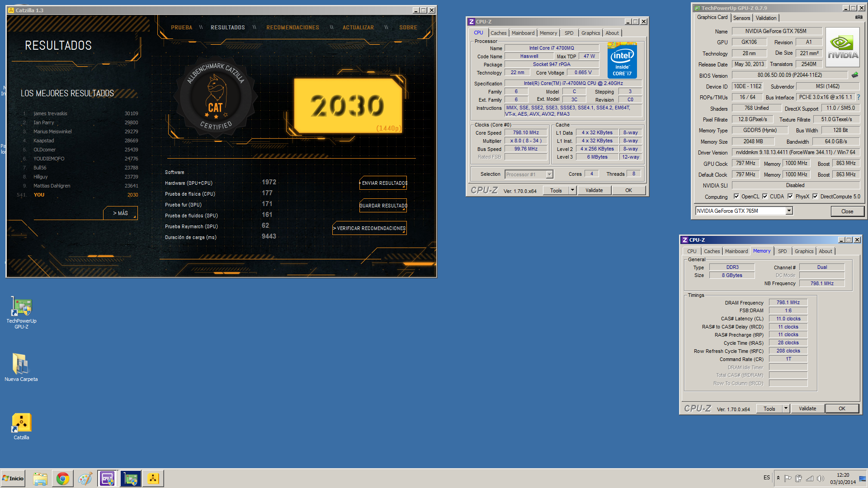Click CPU-Z Memory window title icon

[x=684, y=240]
